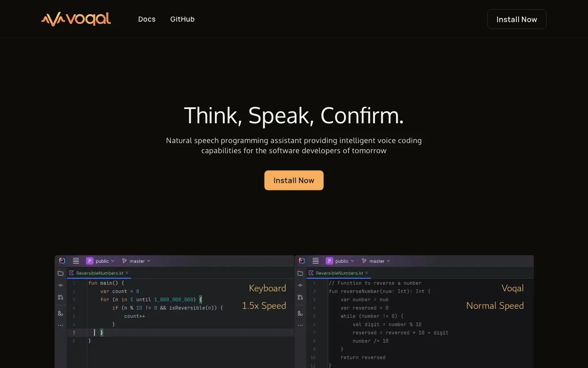This screenshot has height=368, width=588.
Task: Open the Project folder tool in Keyboard IDE
Action: (61, 273)
